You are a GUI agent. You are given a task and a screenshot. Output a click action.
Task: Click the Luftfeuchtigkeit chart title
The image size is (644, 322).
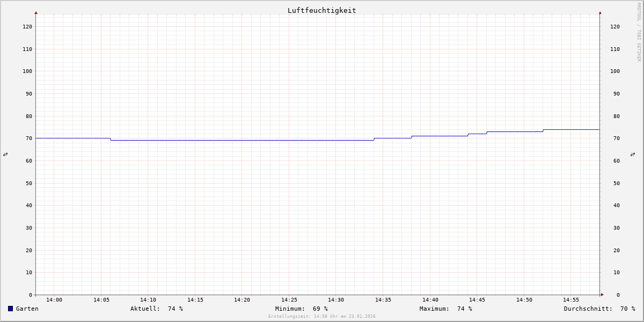coord(322,10)
